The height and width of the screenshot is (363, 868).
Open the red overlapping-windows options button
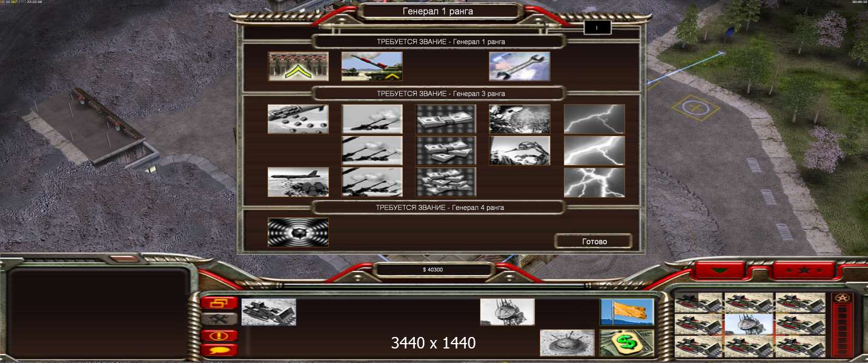(219, 303)
